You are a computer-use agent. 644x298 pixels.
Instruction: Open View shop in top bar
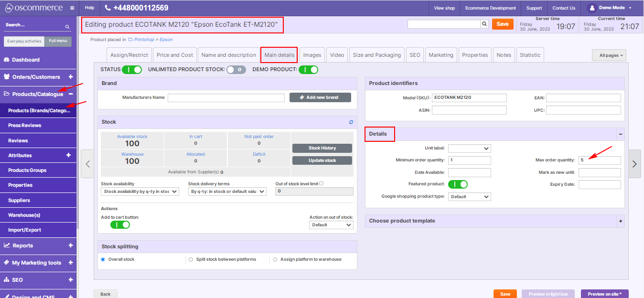[x=444, y=8]
